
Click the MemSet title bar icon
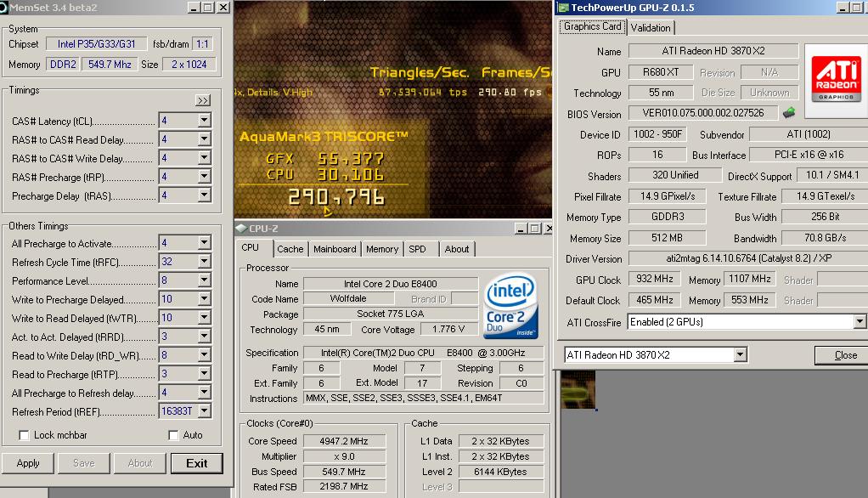click(3, 7)
